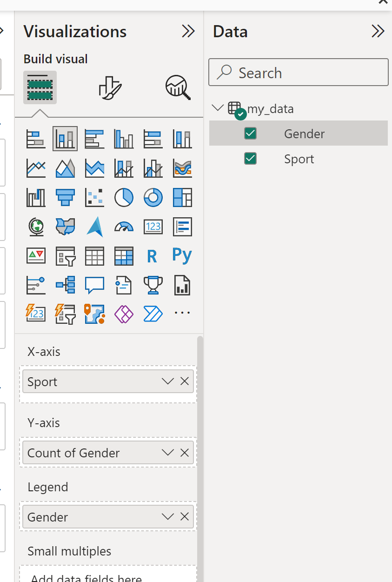Choose the Decomposition tree visual

click(65, 285)
